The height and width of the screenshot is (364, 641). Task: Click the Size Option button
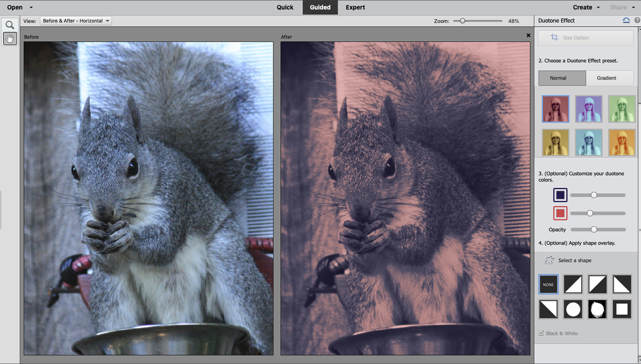585,38
